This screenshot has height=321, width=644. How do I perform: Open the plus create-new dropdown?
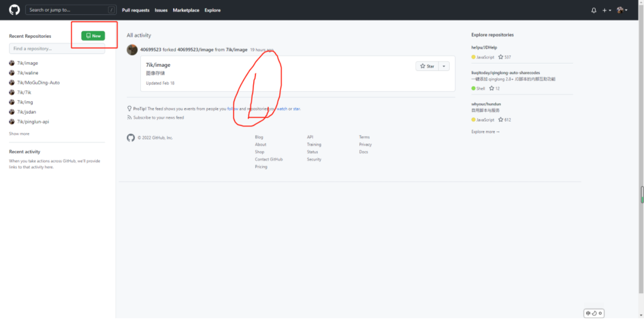(x=606, y=10)
